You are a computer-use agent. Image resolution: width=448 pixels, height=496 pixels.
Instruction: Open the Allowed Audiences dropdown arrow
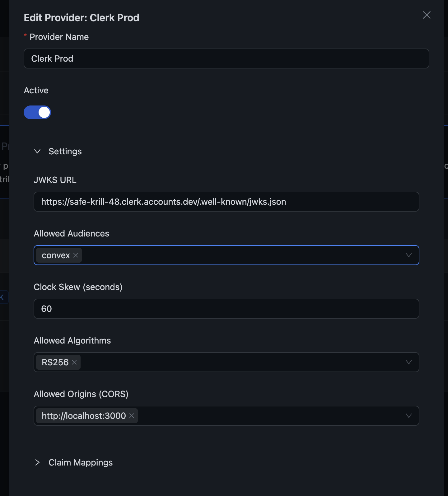point(408,255)
